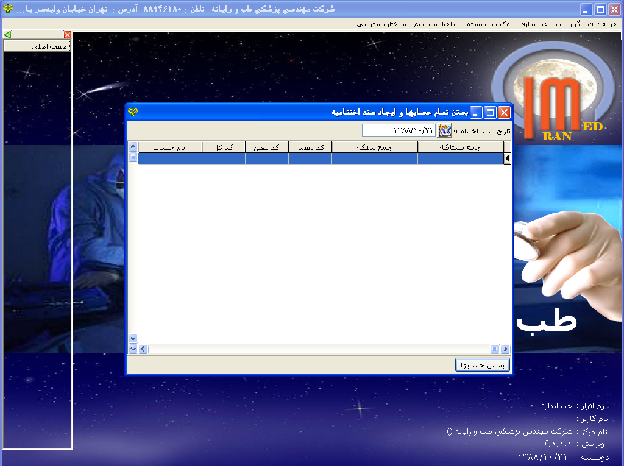
Task: Click the grid's single scroll down arrow
Action: (x=133, y=338)
